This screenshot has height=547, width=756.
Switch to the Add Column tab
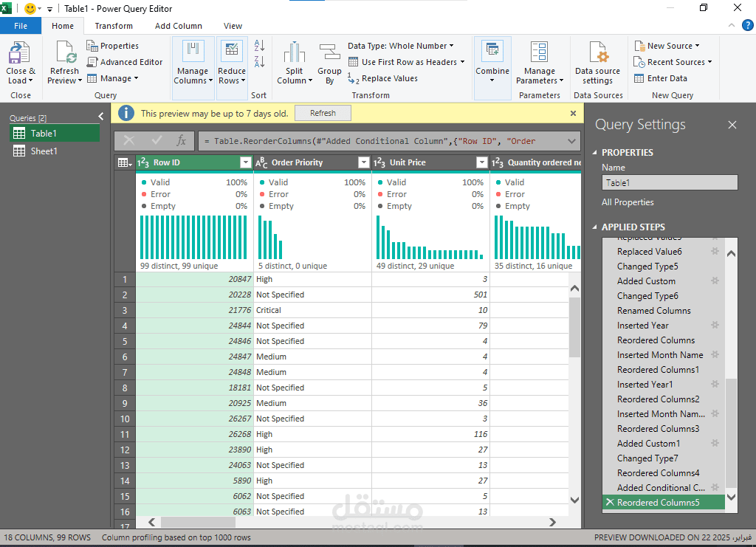coord(179,26)
